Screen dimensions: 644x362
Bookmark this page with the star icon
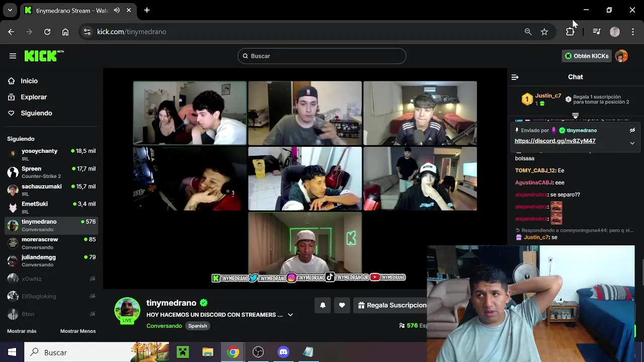(x=544, y=32)
